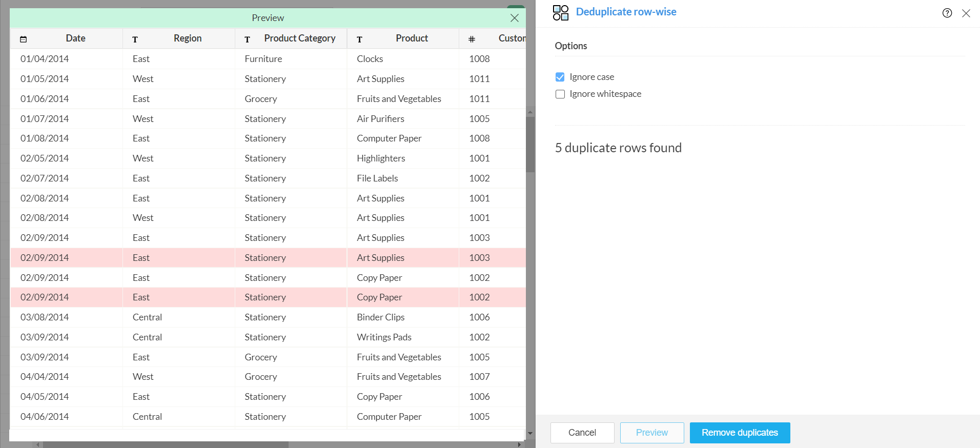The height and width of the screenshot is (448, 980).
Task: Click the Date column calendar type icon
Action: [24, 39]
